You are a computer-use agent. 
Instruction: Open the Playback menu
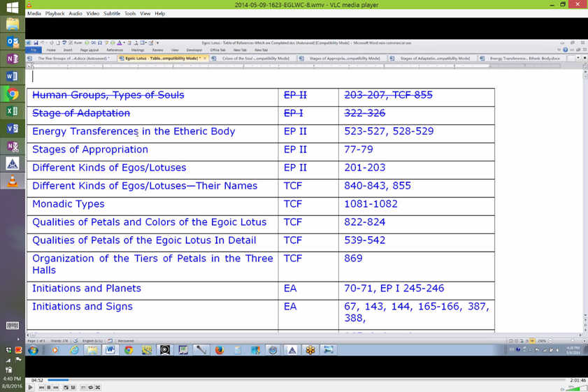coord(55,13)
